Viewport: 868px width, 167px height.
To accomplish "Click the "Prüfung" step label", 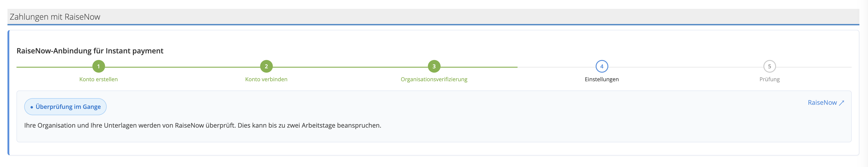I will pos(769,79).
